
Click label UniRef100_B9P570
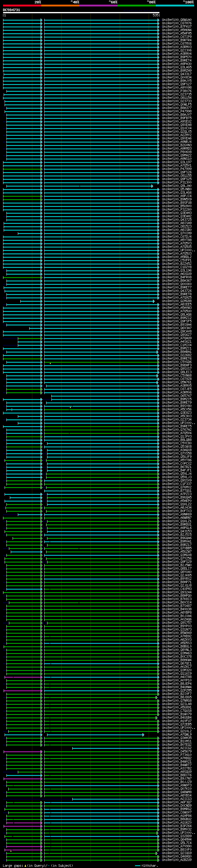[177, 57]
